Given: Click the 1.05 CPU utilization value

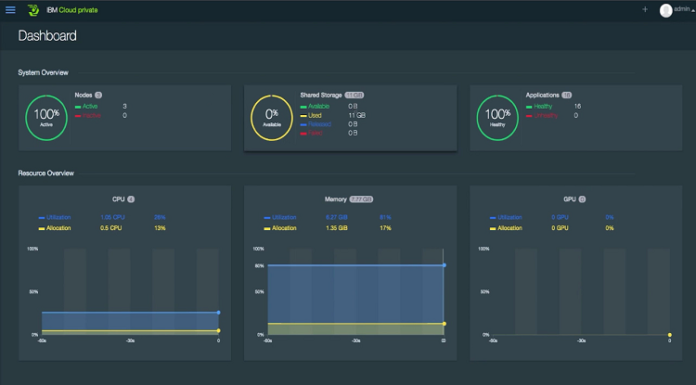Looking at the screenshot, I should 112,218.
